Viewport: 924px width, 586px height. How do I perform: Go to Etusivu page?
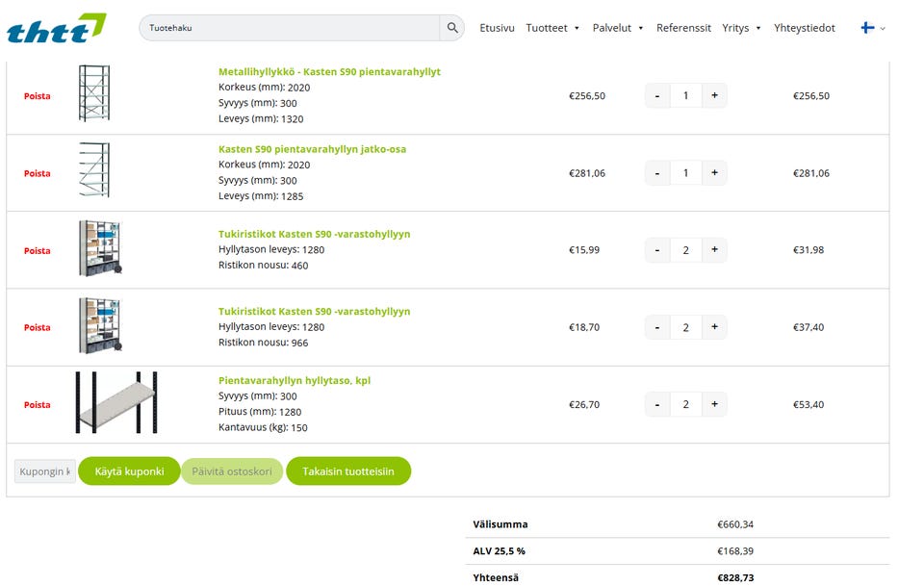pos(497,28)
